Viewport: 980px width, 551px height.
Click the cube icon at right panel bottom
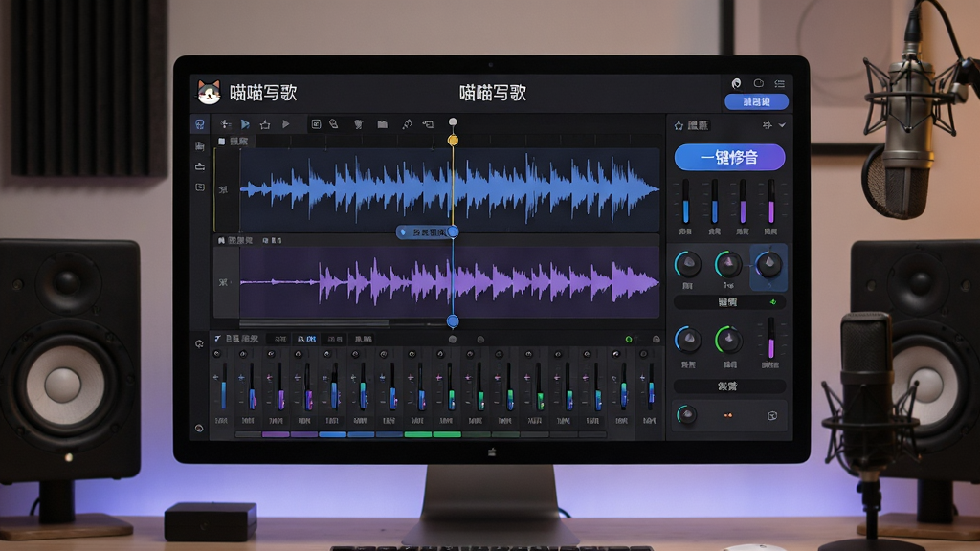pyautogui.click(x=772, y=415)
